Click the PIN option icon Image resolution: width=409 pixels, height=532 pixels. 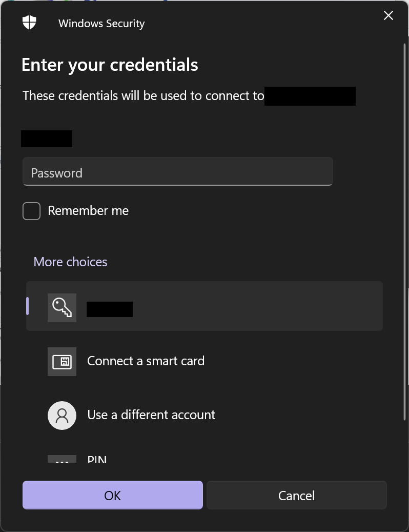click(62, 459)
